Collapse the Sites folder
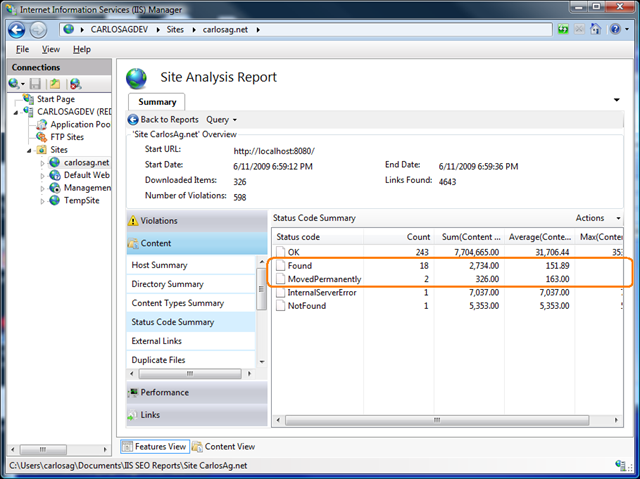 coord(29,151)
